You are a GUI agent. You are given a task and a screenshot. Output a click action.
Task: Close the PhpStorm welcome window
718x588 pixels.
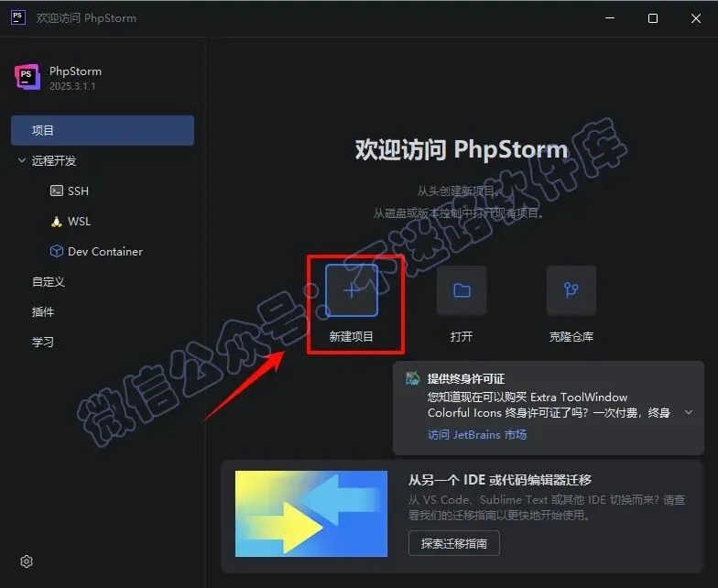[696, 18]
